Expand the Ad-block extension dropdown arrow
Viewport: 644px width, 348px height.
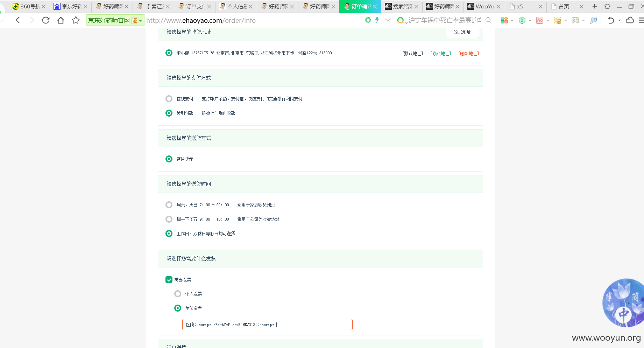pos(548,20)
